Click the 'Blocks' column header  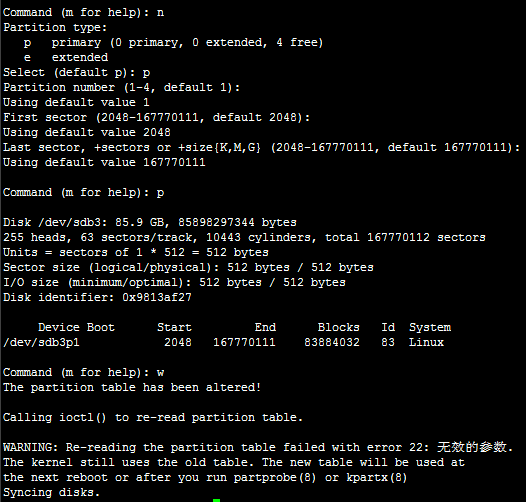click(x=338, y=327)
